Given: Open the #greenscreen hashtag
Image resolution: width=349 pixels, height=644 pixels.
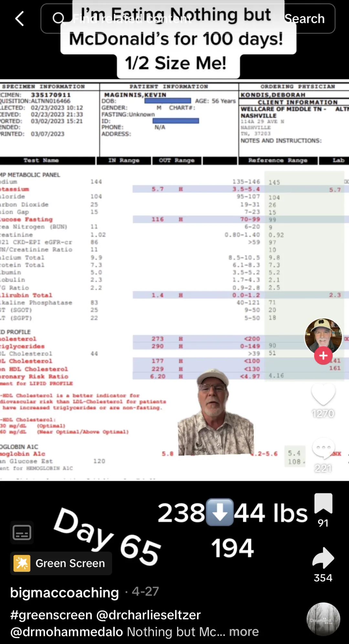Looking at the screenshot, I should coord(51,615).
